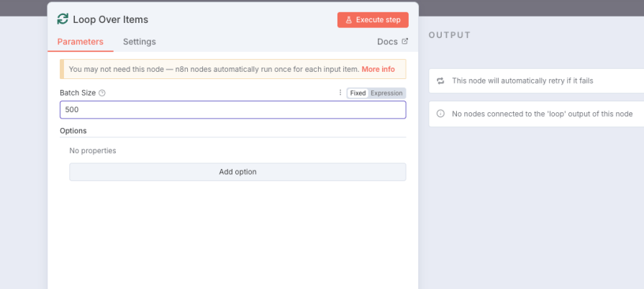Screen dimensions: 644x289
Task: Switch to the Settings tab
Action: [139, 42]
